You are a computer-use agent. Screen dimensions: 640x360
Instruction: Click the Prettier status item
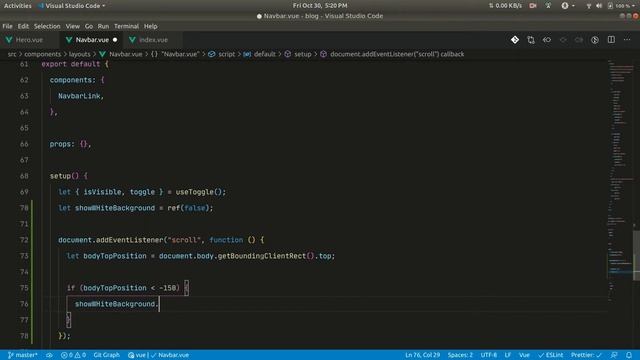(586, 355)
